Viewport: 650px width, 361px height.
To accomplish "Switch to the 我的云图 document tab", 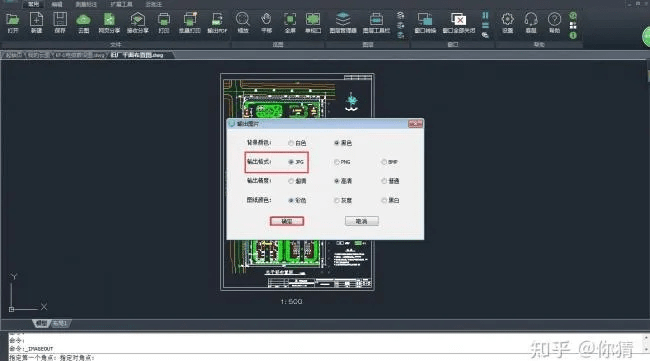I will click(39, 55).
